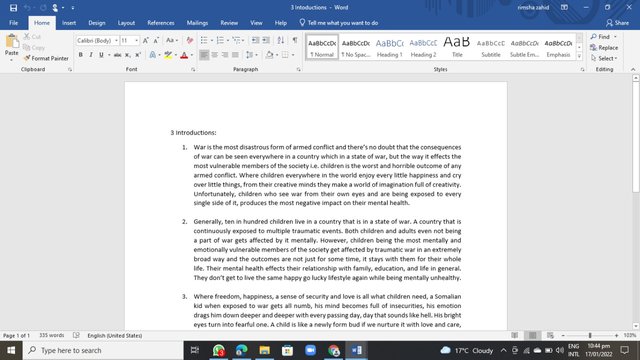Click the zoom slider handle

tap(590, 335)
